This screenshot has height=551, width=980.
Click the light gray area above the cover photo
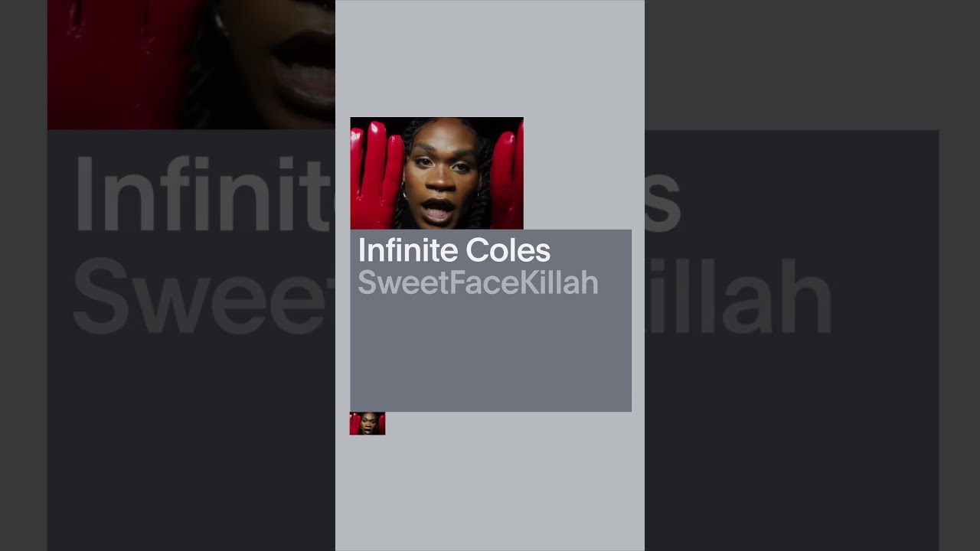point(490,58)
